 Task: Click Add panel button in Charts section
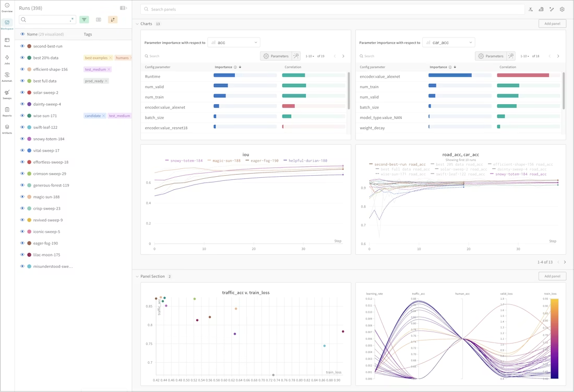coord(553,24)
